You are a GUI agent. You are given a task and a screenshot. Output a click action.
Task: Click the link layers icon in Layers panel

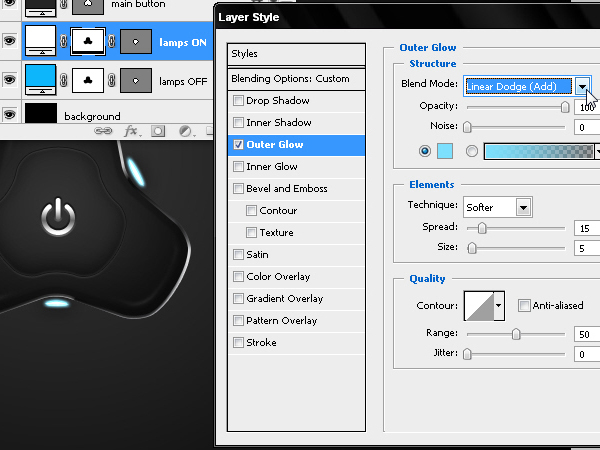pos(103,131)
